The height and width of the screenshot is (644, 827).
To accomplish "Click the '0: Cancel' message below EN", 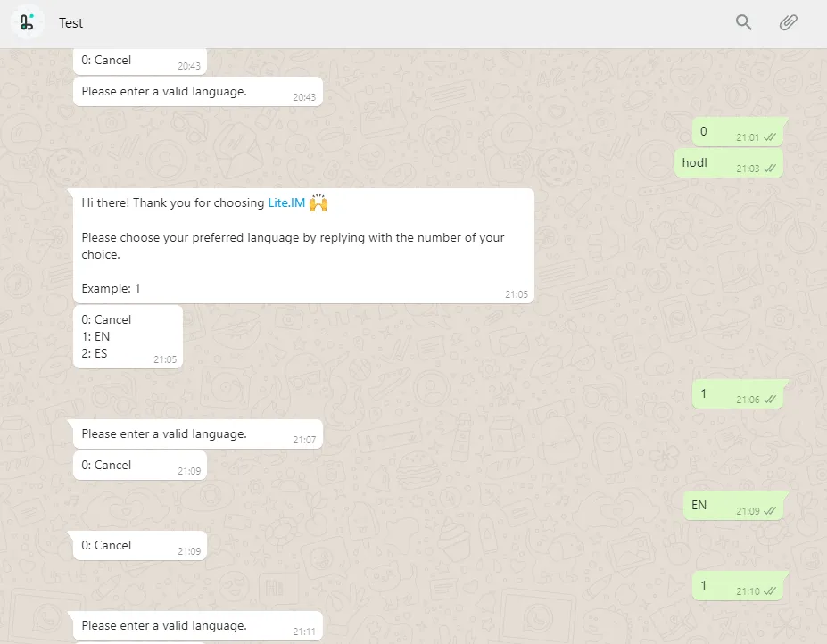I will tap(140, 546).
